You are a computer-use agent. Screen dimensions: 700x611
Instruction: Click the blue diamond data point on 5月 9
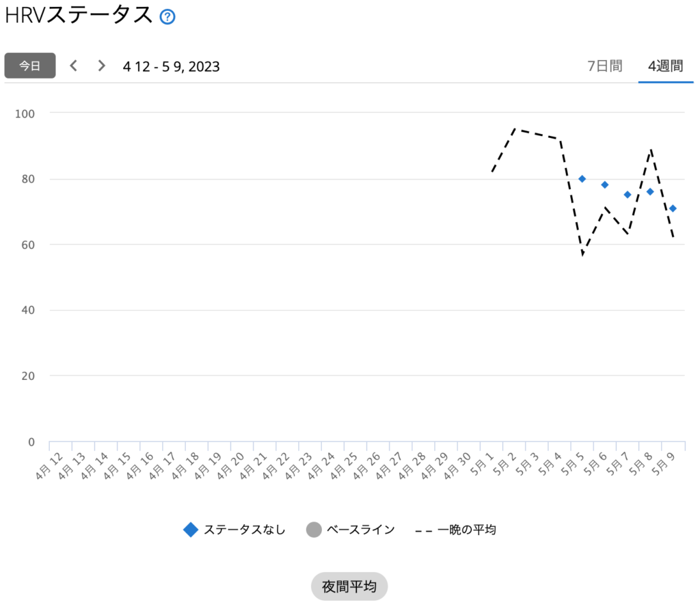point(673,208)
